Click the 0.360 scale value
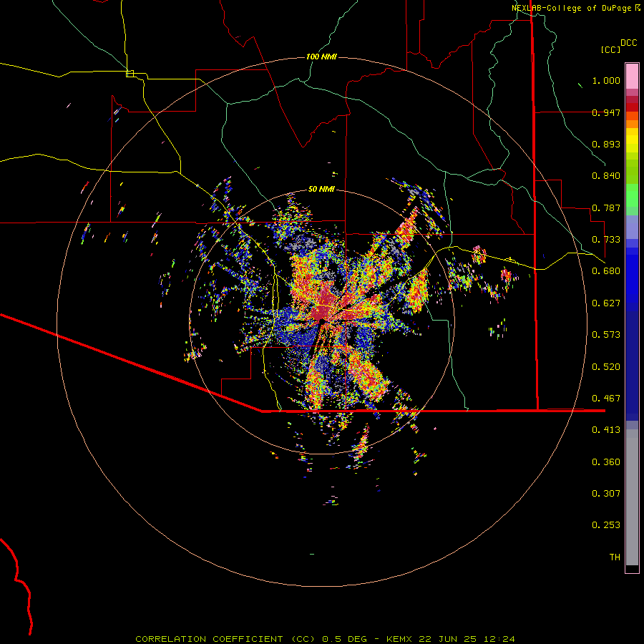The width and height of the screenshot is (644, 644). point(606,462)
